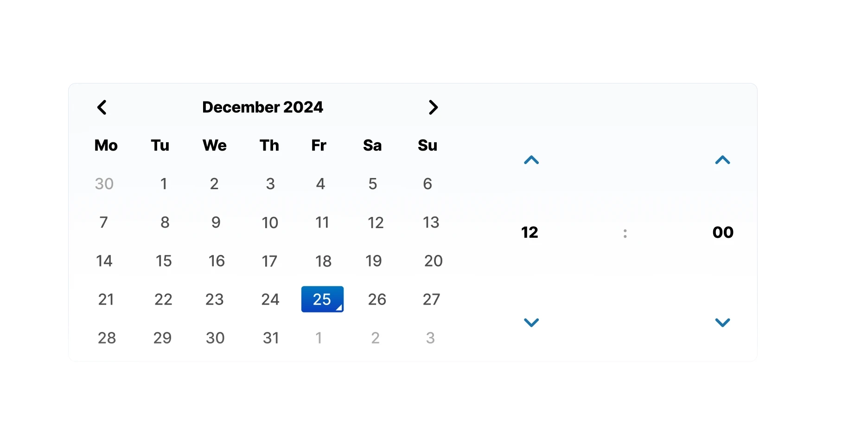868x445 pixels.
Task: Click the grayed-out November 30 cell
Action: (x=104, y=184)
